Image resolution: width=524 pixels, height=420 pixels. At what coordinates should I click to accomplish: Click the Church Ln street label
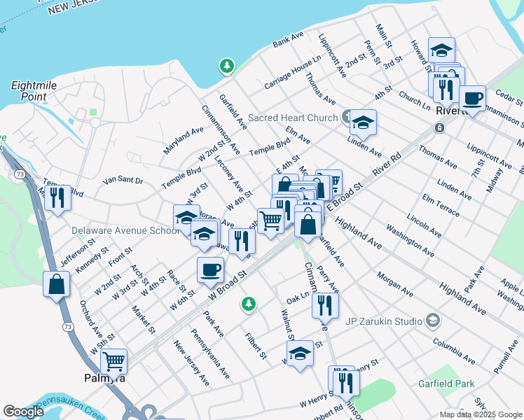415,101
